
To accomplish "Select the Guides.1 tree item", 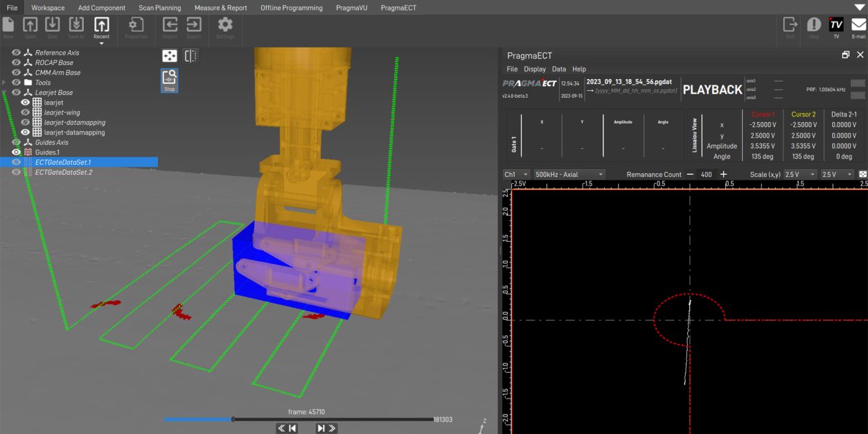I will tap(47, 152).
